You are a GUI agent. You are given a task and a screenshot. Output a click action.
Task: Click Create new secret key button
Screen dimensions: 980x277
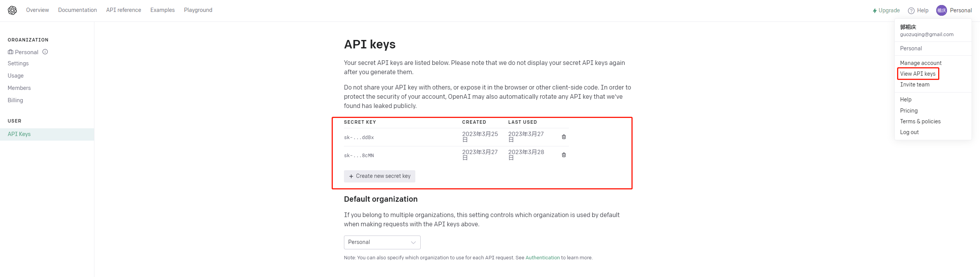[x=379, y=176]
